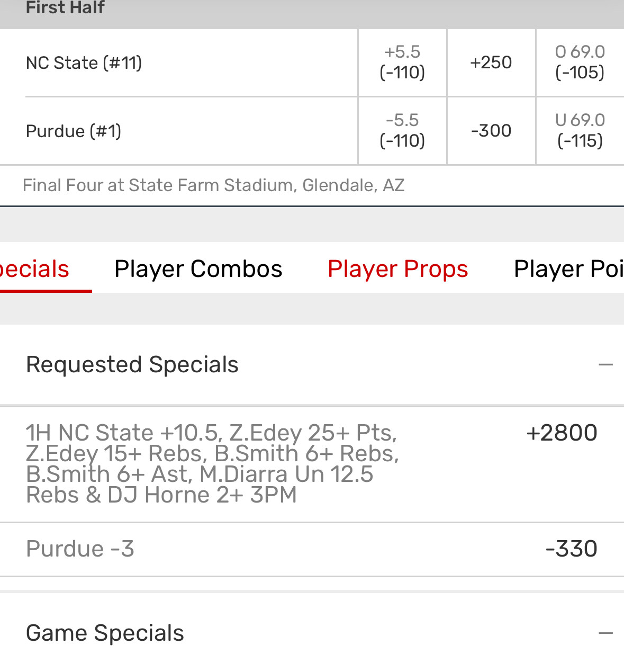The image size is (624, 672).
Task: Collapse the Requested Specials section
Action: (x=605, y=365)
